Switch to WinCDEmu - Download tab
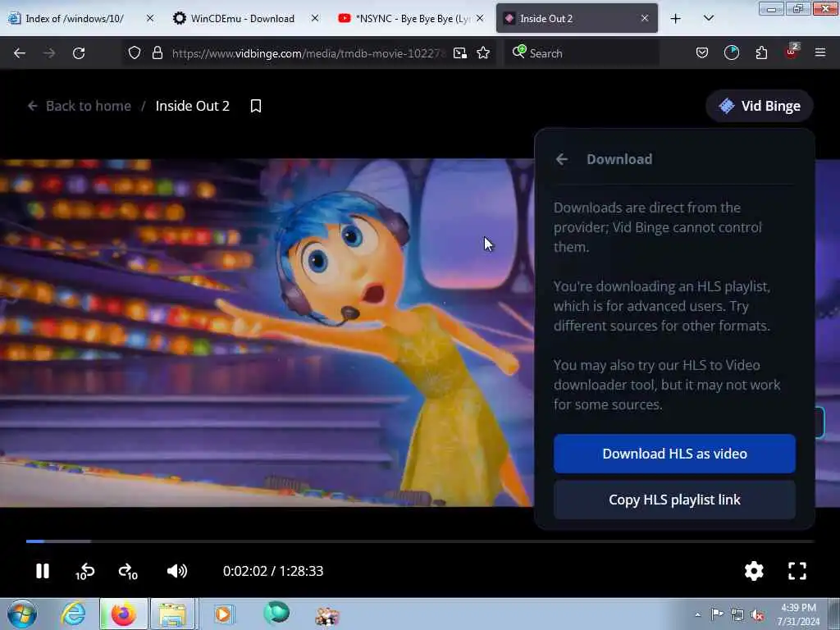This screenshot has width=840, height=630. (x=241, y=19)
